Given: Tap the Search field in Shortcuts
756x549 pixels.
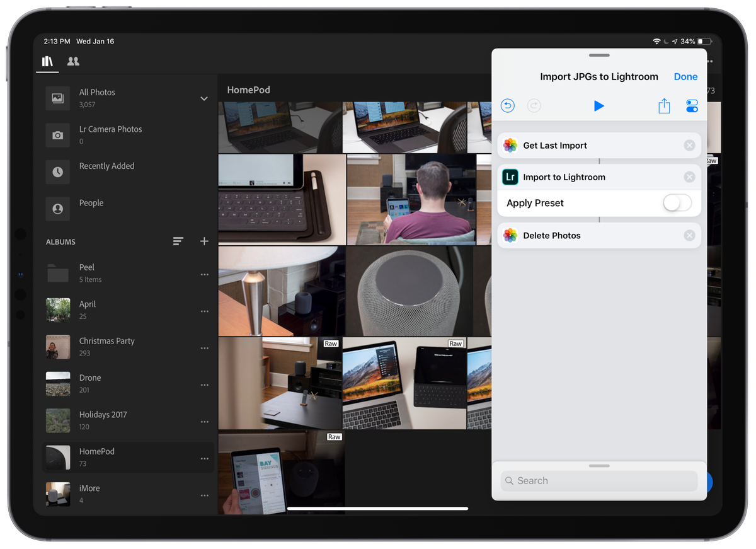Looking at the screenshot, I should click(598, 480).
